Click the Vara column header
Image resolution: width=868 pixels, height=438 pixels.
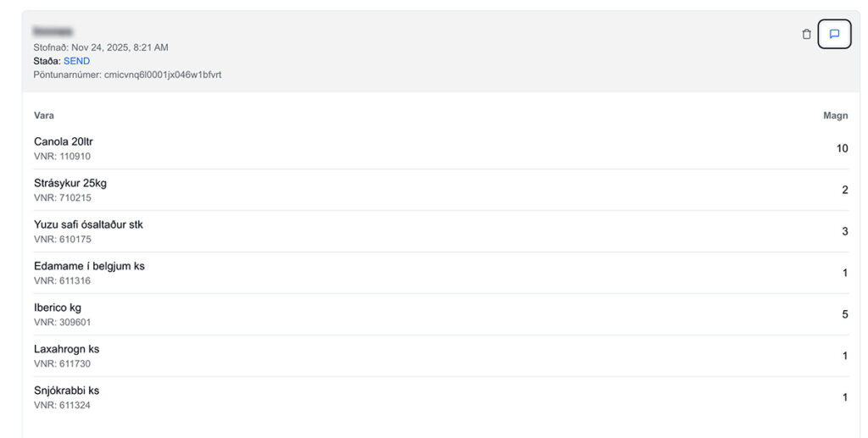tap(44, 115)
